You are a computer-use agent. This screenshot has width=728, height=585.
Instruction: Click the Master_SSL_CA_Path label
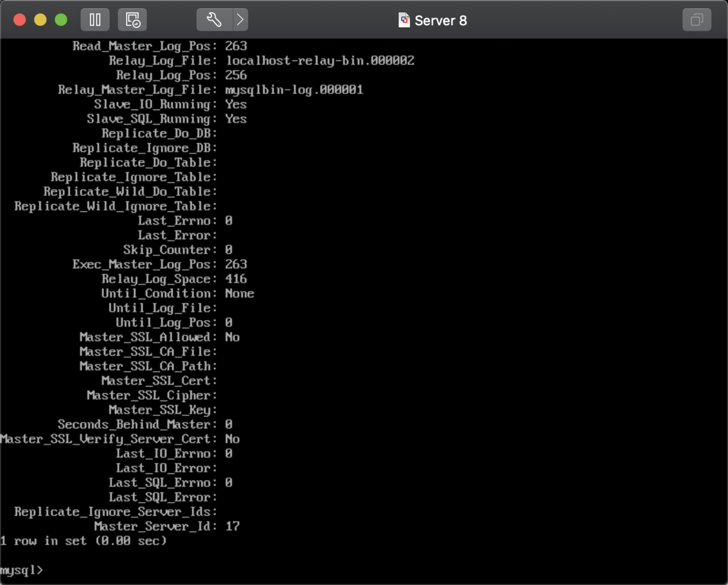(148, 366)
